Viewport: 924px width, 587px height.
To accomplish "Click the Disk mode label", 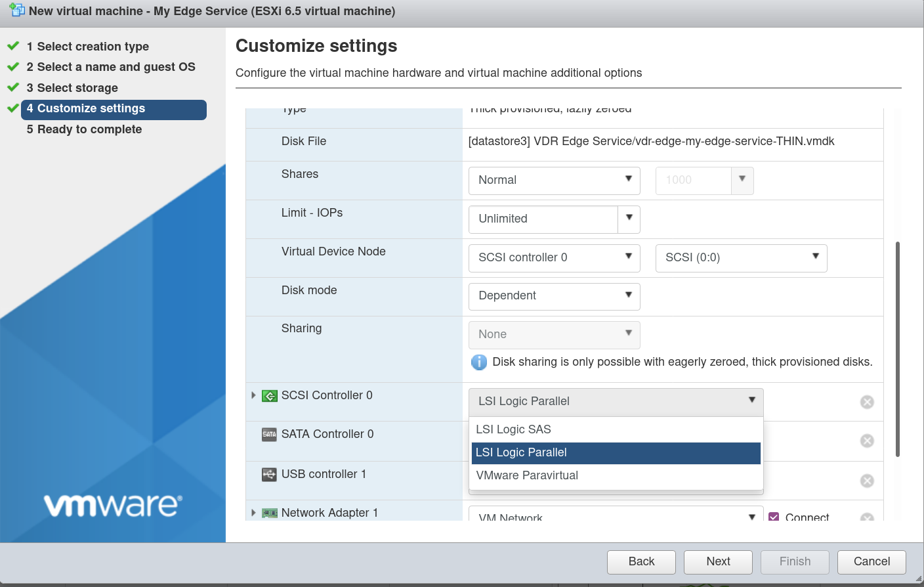I will [x=309, y=290].
